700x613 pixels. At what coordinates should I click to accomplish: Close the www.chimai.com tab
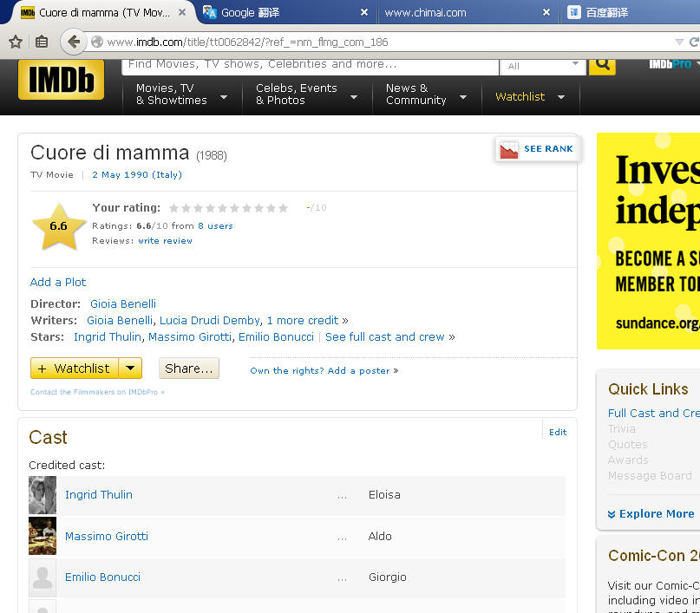[x=546, y=12]
